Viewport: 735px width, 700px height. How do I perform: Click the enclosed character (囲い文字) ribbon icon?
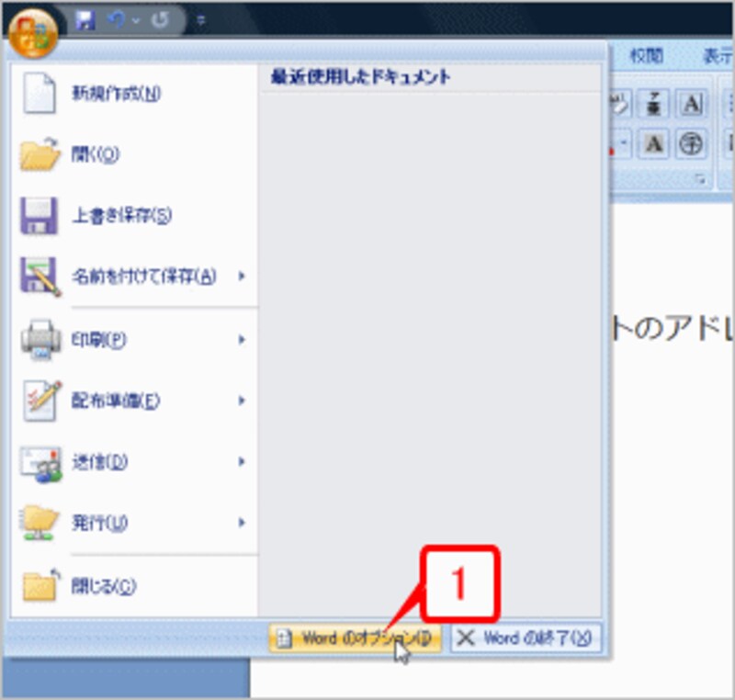pyautogui.click(x=692, y=143)
